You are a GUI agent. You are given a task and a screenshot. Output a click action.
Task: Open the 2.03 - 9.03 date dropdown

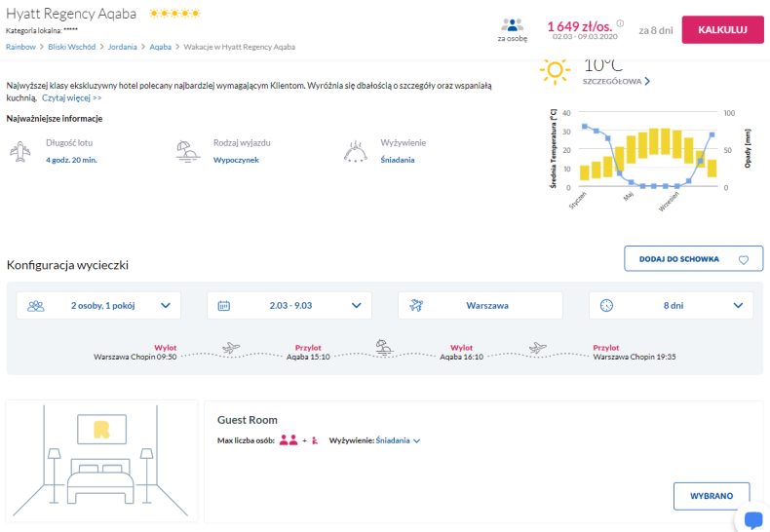tap(289, 305)
